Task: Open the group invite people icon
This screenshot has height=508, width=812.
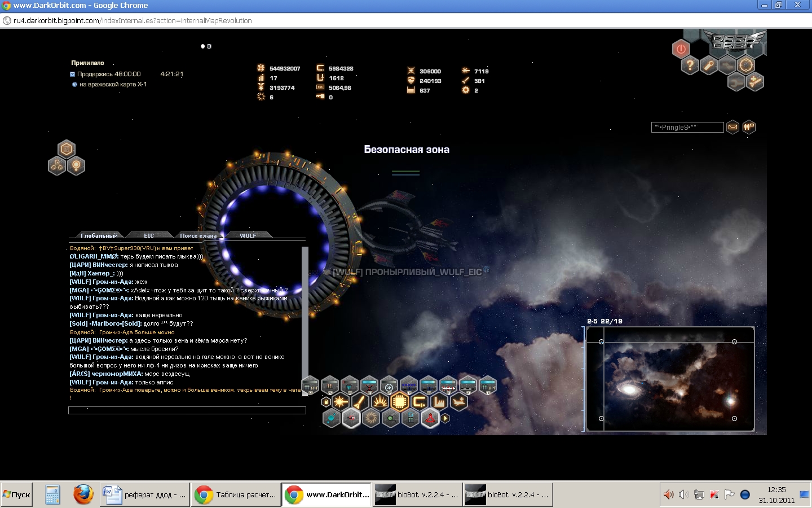Action: 749,127
